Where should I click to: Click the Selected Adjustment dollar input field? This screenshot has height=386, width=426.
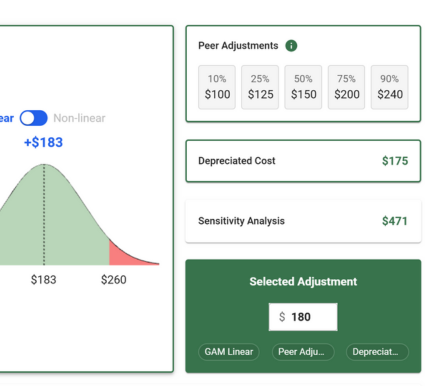click(x=303, y=317)
